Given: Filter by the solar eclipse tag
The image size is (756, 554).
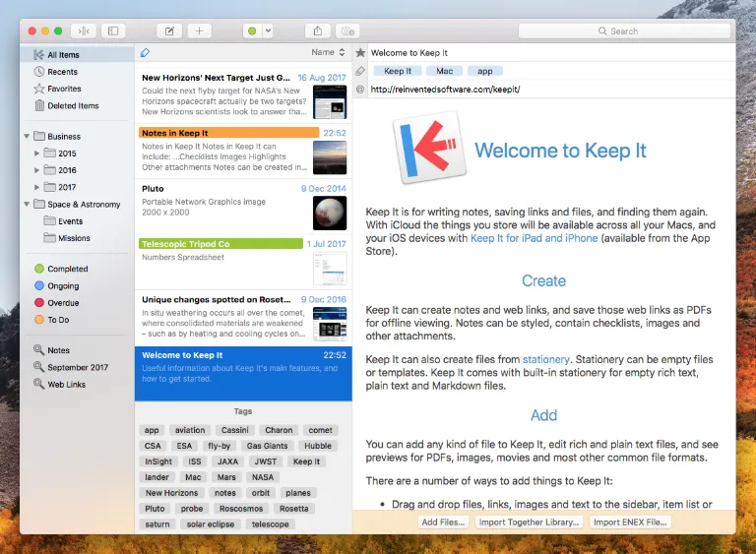Looking at the screenshot, I should [211, 524].
